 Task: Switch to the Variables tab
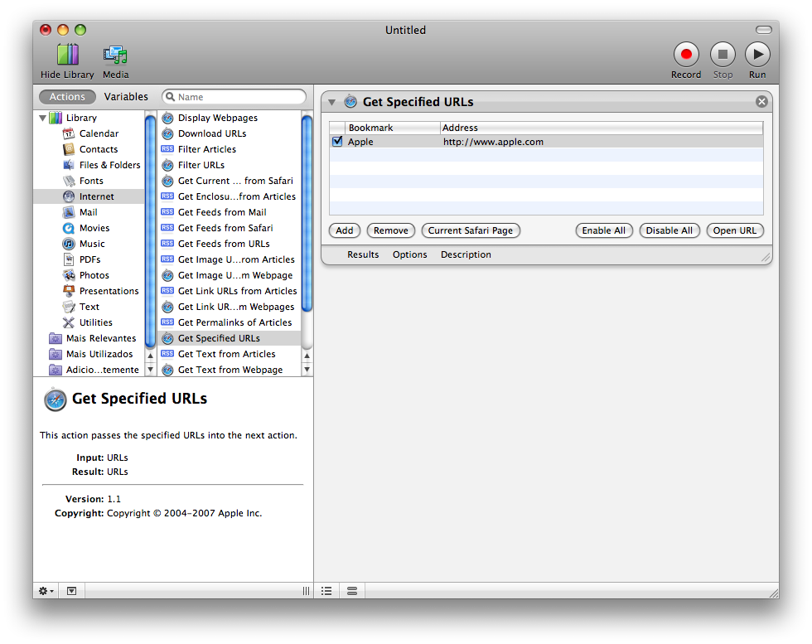[x=126, y=97]
